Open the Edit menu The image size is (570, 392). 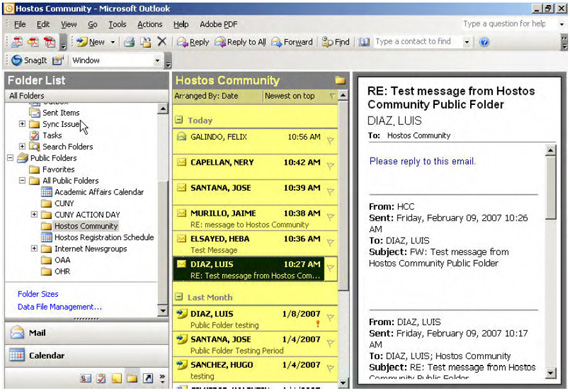43,24
